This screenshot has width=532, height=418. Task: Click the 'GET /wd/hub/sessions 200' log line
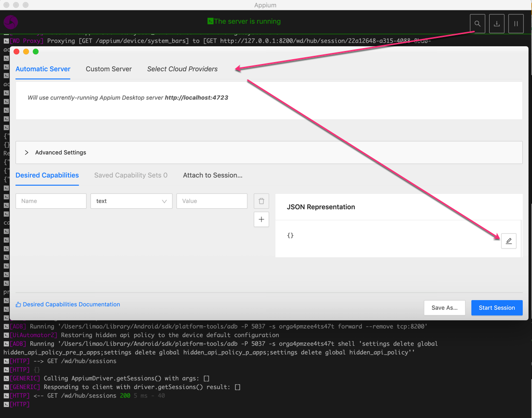pos(84,396)
